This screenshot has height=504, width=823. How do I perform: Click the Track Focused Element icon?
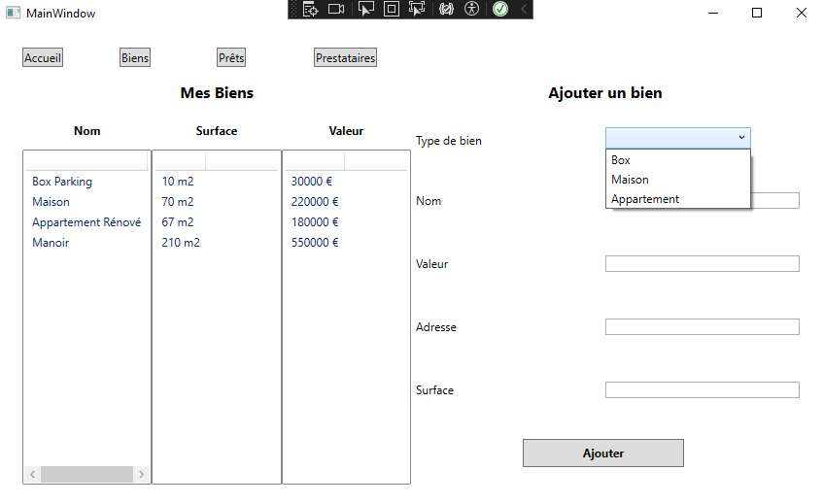418,9
